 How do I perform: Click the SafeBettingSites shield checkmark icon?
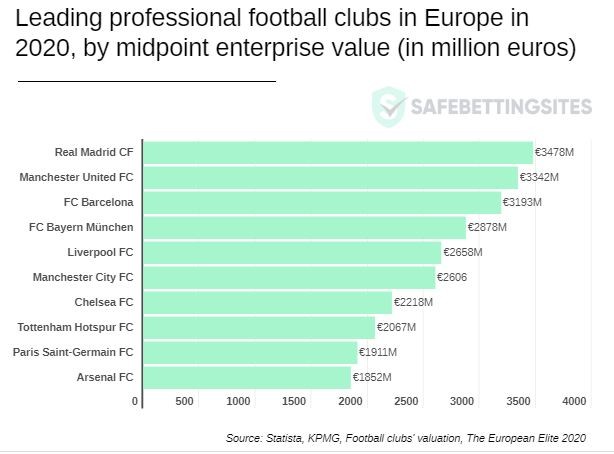390,106
